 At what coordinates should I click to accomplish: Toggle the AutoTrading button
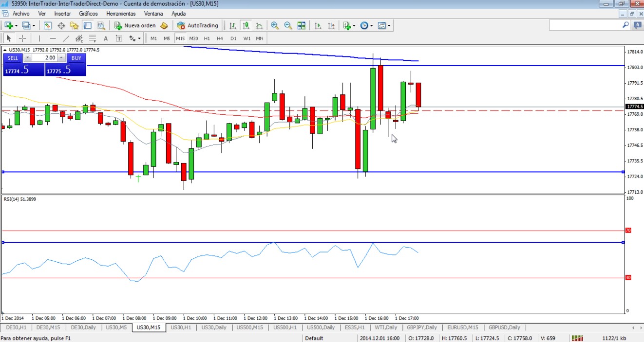[x=197, y=25]
